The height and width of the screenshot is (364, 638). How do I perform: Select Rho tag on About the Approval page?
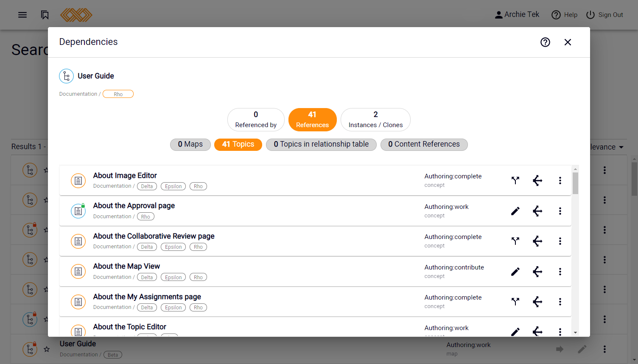coord(146,217)
